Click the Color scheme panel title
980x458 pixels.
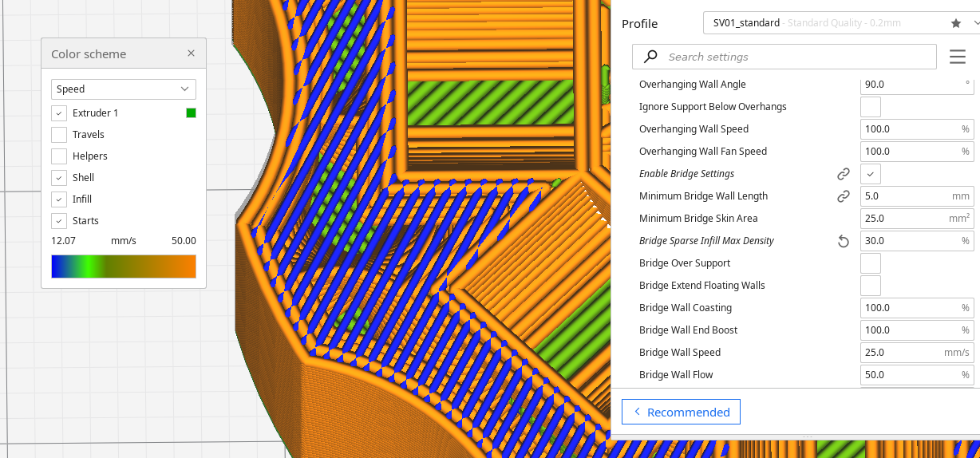pos(89,54)
